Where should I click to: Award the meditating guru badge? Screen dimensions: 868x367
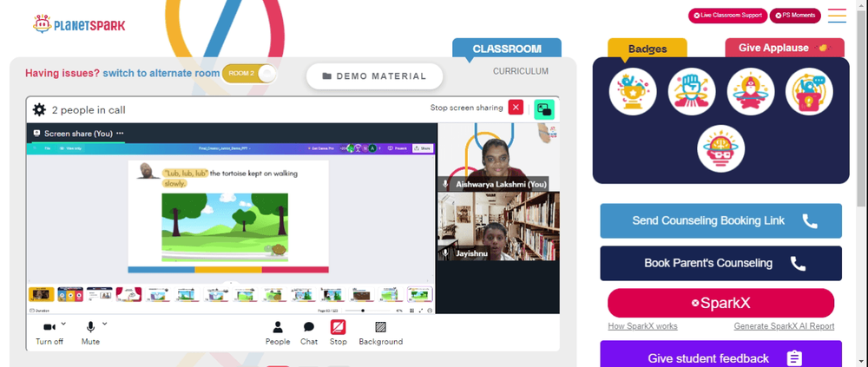(x=751, y=92)
